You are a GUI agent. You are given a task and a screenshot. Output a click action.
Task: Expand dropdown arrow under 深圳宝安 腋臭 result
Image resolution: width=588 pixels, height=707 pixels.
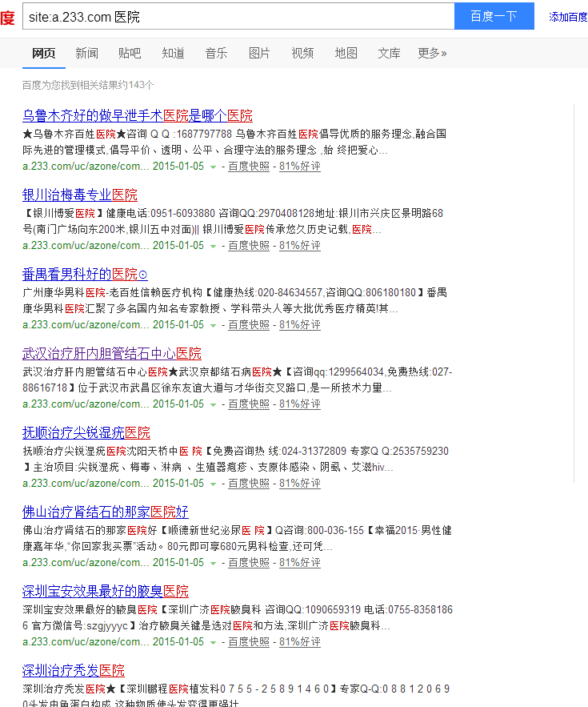[213, 643]
